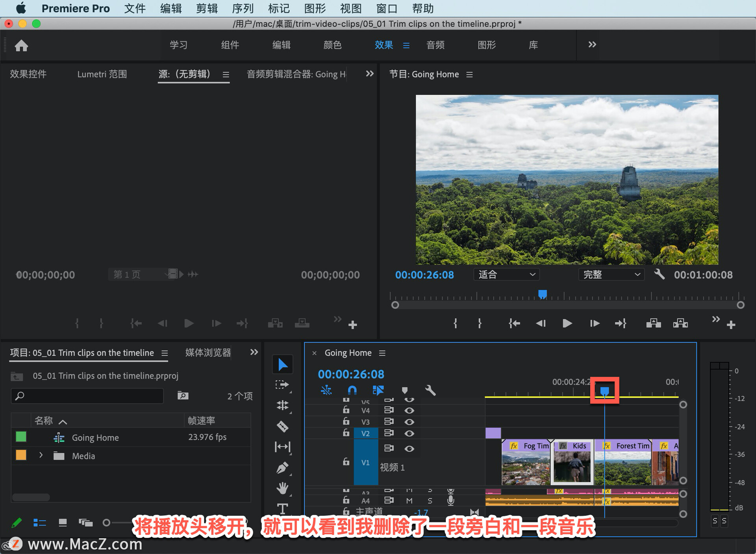
Task: Open the 序列 menu
Action: 243,8
